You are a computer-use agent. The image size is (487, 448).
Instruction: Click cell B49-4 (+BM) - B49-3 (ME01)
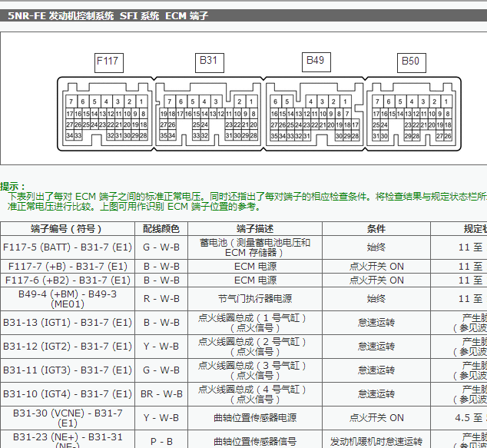[x=67, y=299]
